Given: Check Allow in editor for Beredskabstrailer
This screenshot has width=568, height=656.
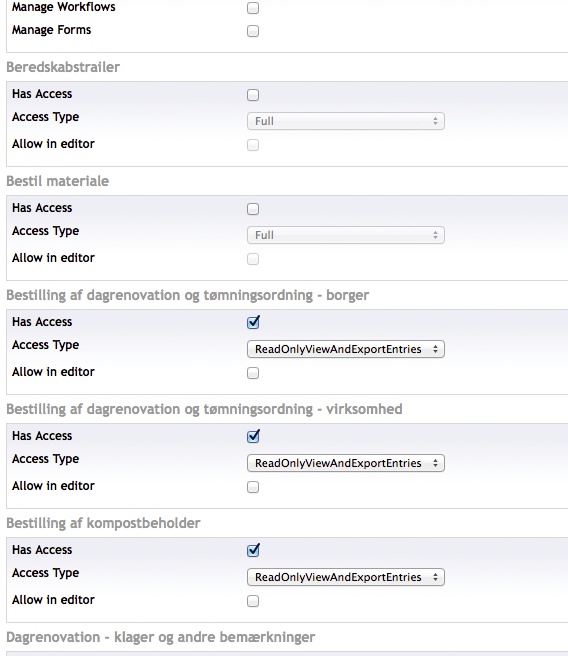Looking at the screenshot, I should (253, 145).
